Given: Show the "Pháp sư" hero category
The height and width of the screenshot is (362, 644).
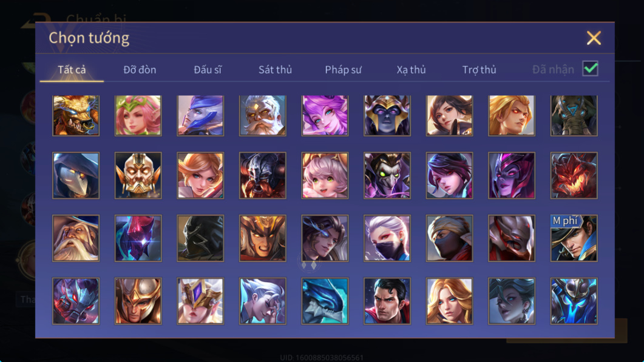Looking at the screenshot, I should 344,70.
